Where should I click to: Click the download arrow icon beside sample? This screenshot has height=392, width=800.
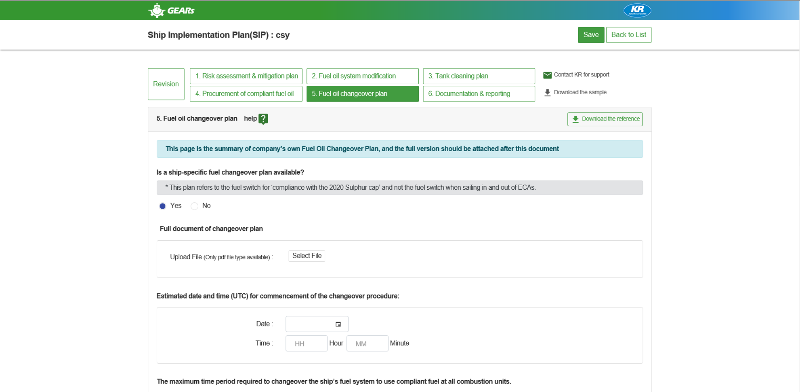(x=547, y=92)
